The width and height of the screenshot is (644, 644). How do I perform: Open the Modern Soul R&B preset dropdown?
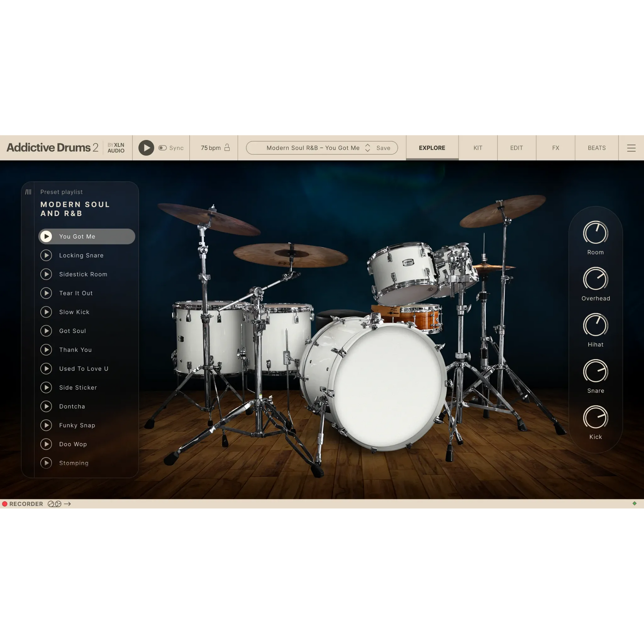coord(313,148)
